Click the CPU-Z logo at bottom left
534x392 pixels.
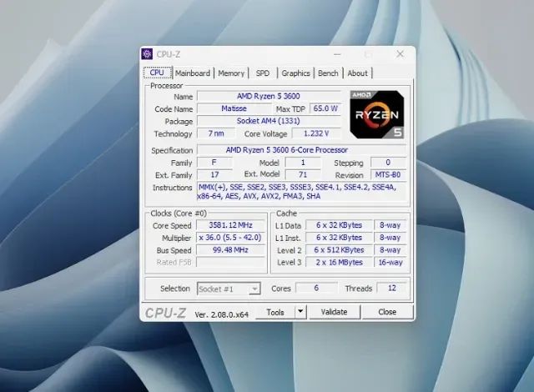pyautogui.click(x=165, y=312)
